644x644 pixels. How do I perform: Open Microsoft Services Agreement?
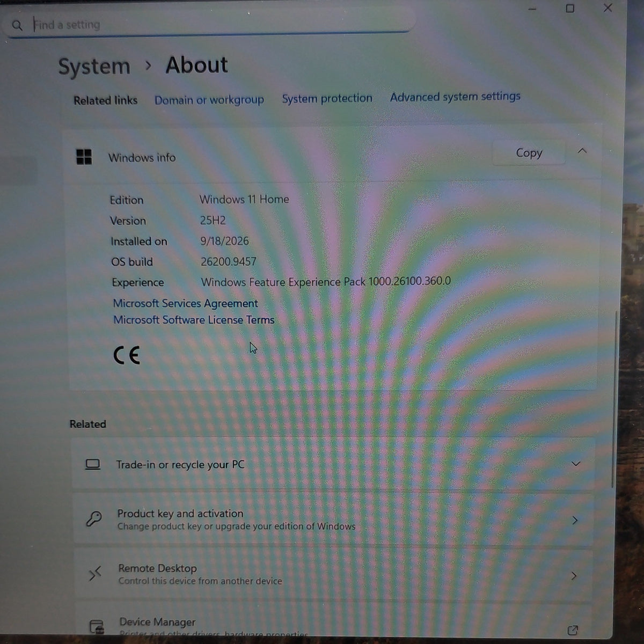(x=186, y=303)
